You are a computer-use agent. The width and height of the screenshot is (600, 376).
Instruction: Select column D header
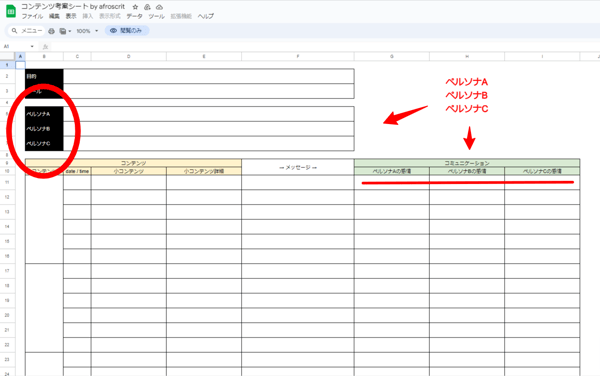[x=129, y=57]
